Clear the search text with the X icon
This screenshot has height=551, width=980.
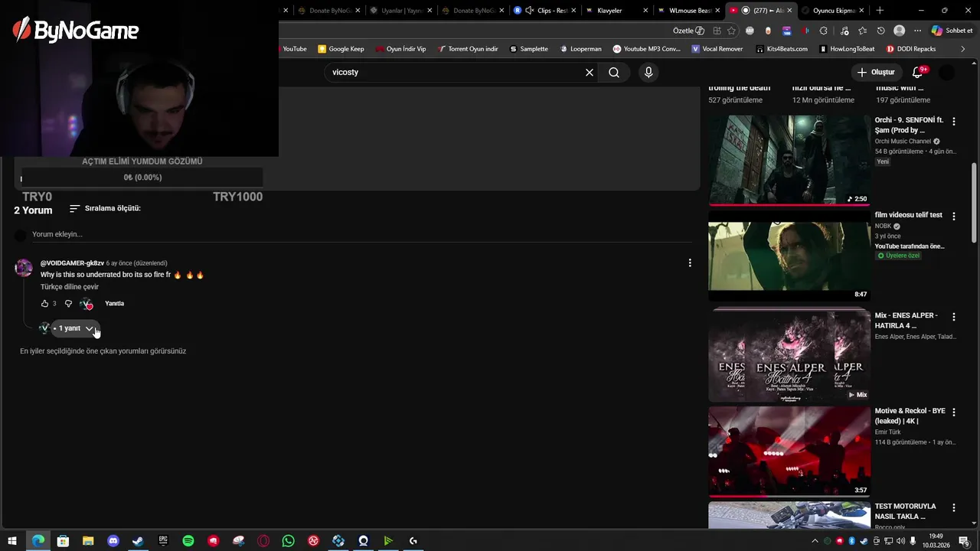(x=590, y=72)
